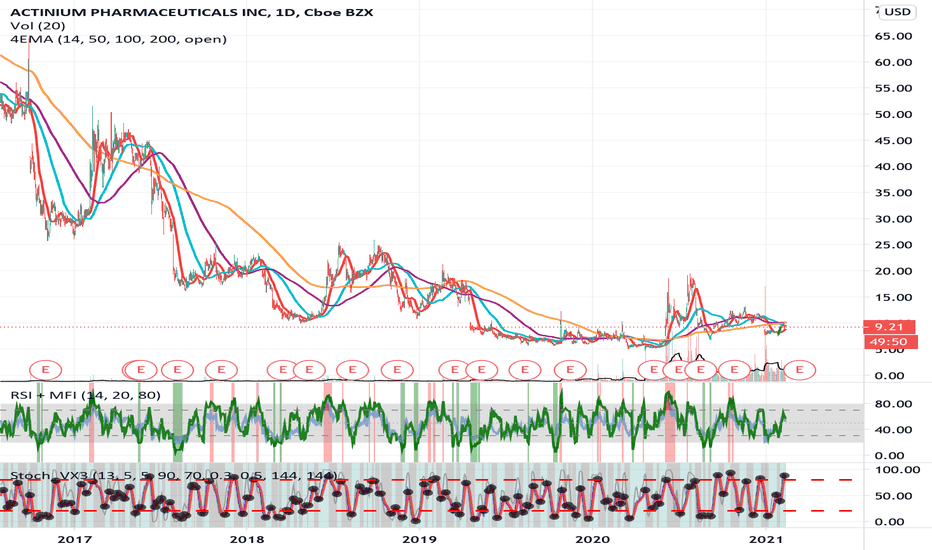
Task: Click the 30.00 price axis label
Action: click(893, 219)
